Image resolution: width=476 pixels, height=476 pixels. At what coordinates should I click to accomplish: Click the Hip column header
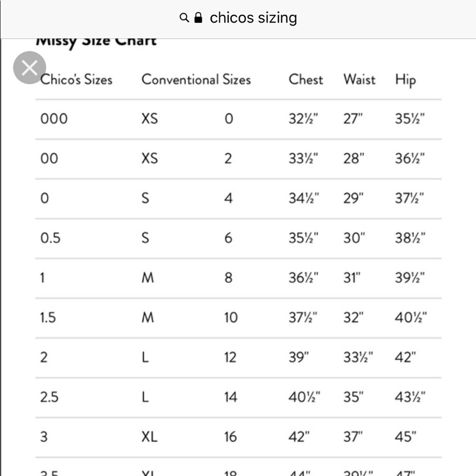click(405, 80)
